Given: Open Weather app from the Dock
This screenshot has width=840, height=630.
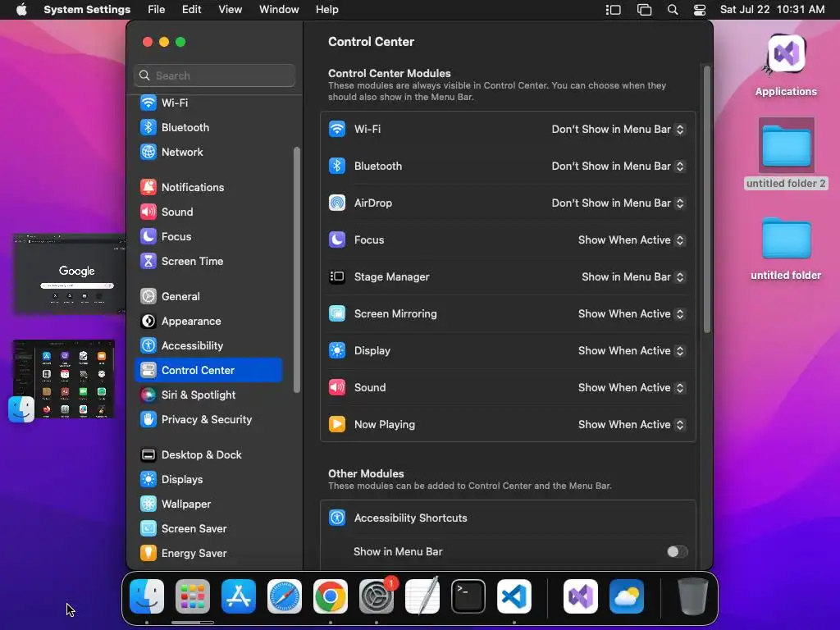Looking at the screenshot, I should click(x=627, y=596).
